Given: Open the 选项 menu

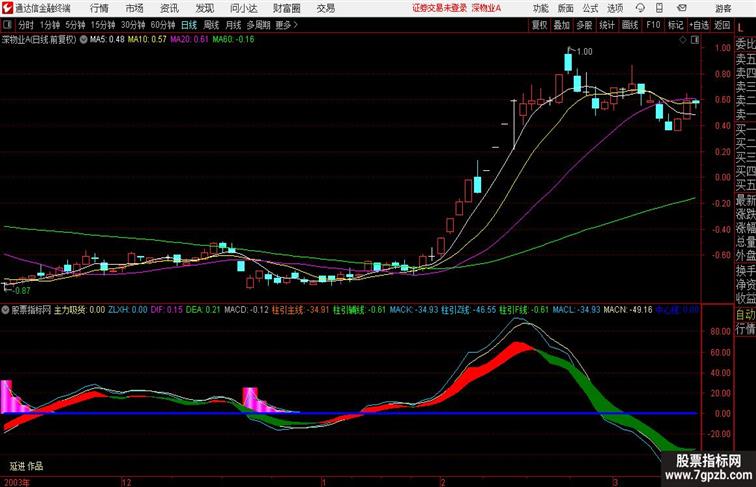Looking at the screenshot, I should 615,8.
